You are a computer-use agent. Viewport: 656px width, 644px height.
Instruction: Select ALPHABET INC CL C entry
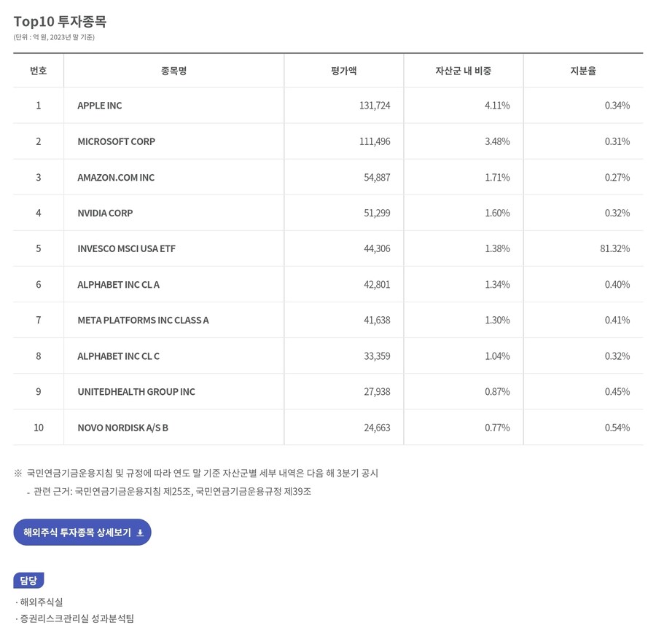(x=118, y=356)
